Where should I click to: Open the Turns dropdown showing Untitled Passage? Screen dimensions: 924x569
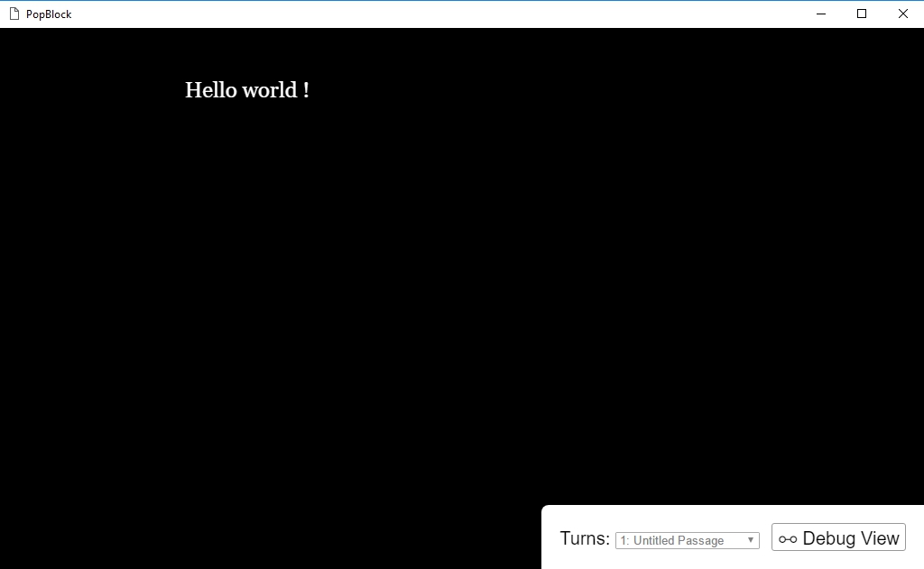[x=687, y=540]
